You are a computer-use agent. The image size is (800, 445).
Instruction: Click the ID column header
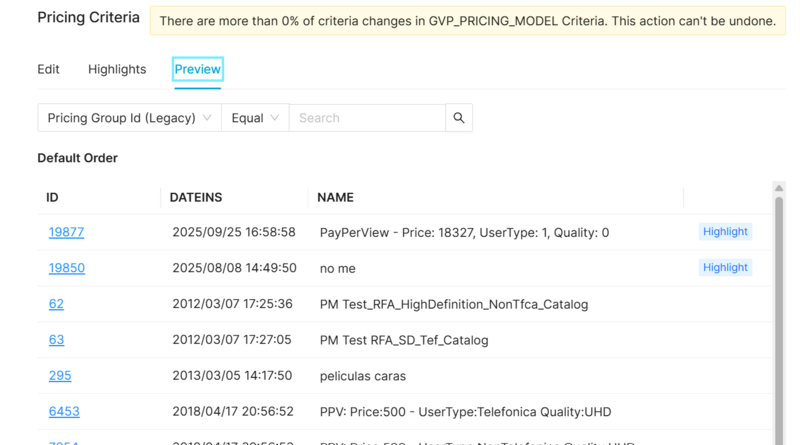tap(52, 198)
